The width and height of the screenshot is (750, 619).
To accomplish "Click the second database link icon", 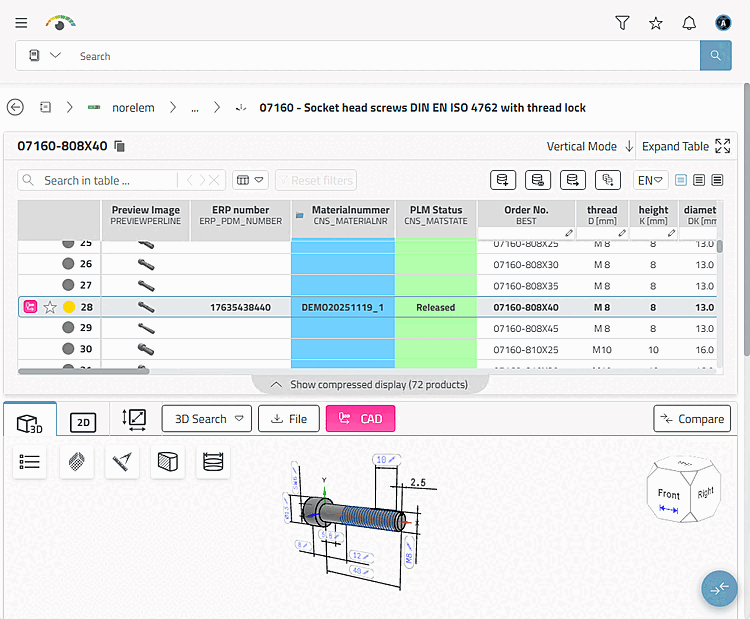I will 538,180.
